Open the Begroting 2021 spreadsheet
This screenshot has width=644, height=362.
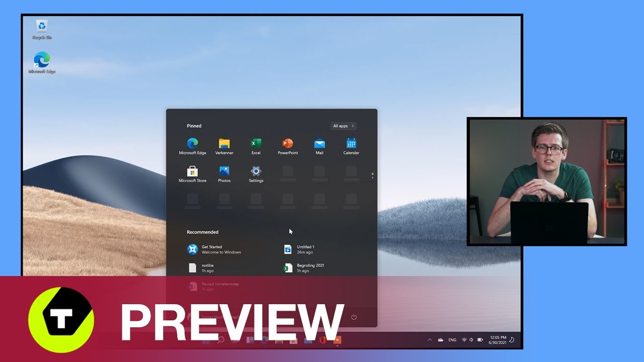pyautogui.click(x=304, y=267)
